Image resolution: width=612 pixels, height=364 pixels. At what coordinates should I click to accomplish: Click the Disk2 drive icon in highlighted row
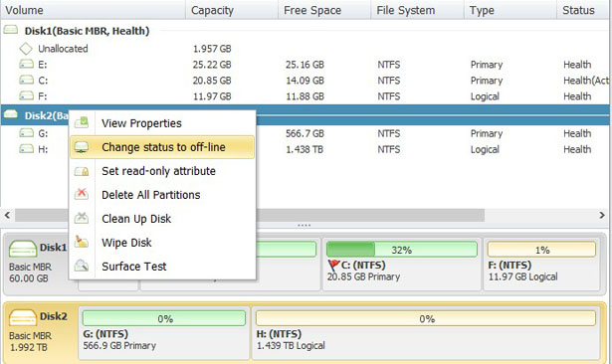coord(11,114)
